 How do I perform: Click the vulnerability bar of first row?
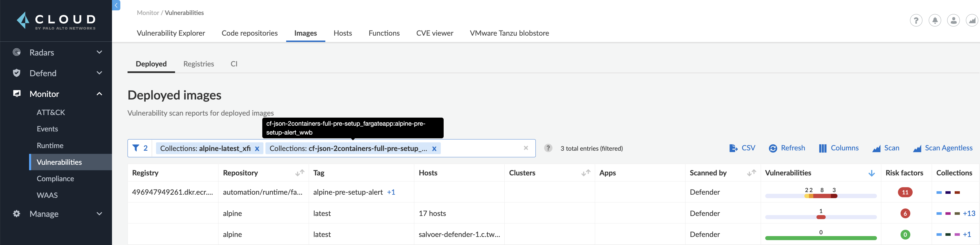[821, 196]
